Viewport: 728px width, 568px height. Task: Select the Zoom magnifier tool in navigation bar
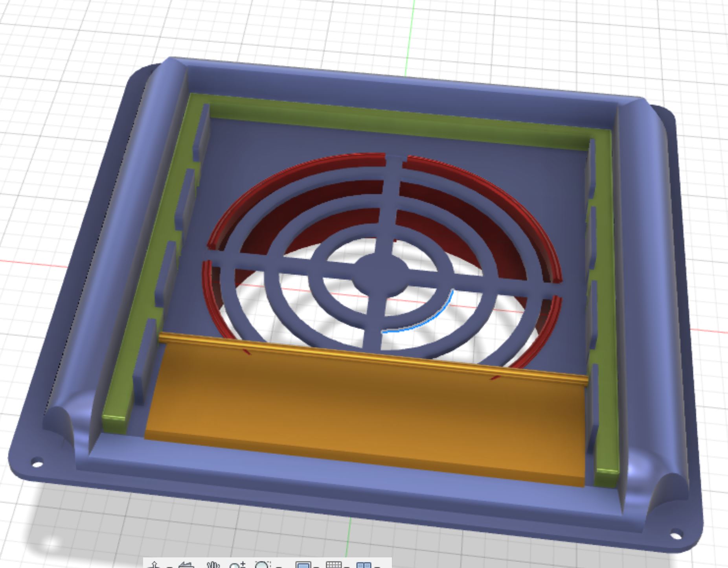(237, 565)
